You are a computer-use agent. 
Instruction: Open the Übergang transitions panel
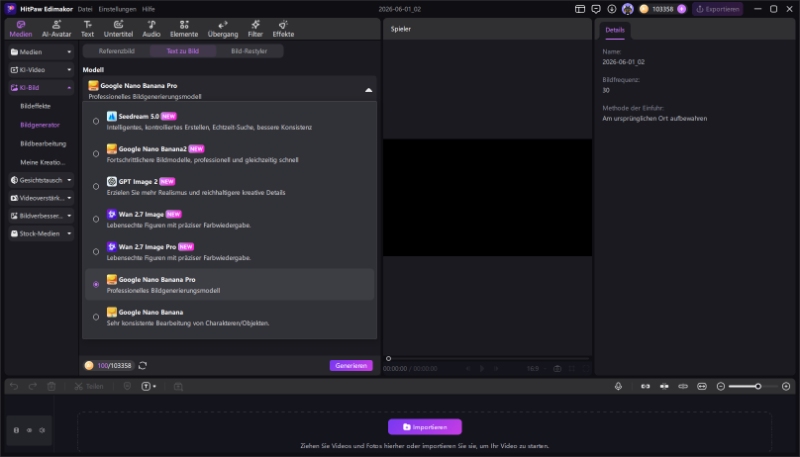[223, 29]
